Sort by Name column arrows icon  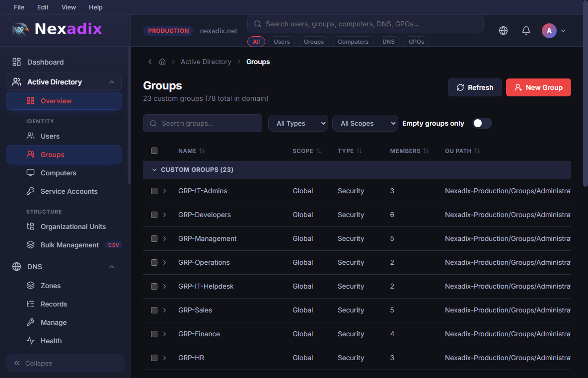point(202,151)
